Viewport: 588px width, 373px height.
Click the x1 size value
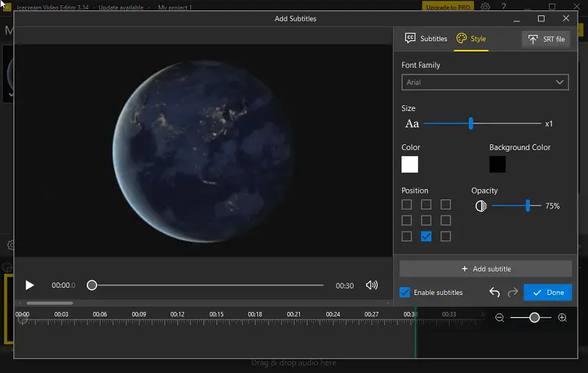548,124
